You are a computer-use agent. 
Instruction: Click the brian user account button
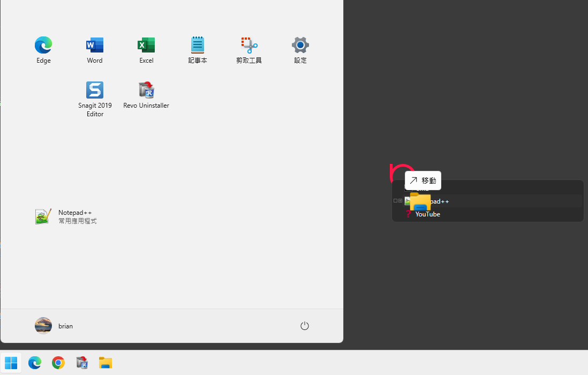click(54, 326)
